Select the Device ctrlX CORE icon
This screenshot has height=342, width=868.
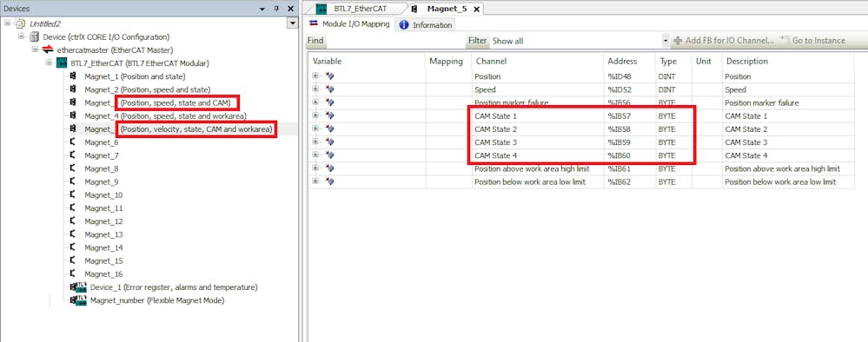(34, 36)
